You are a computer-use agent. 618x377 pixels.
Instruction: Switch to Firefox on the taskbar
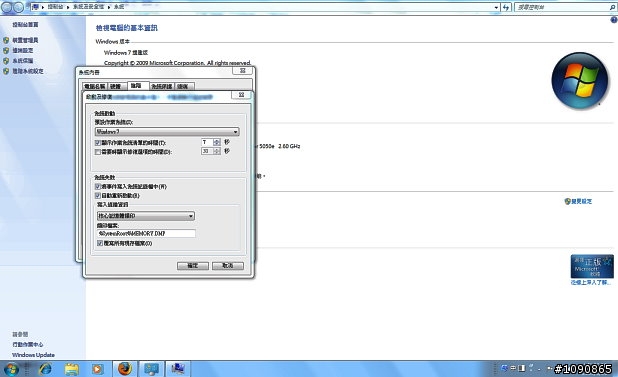point(125,369)
